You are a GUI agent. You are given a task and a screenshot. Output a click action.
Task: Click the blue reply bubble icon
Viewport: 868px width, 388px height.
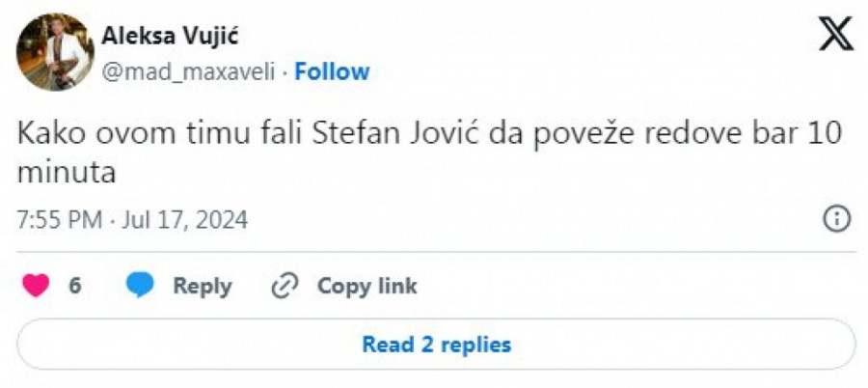(141, 286)
